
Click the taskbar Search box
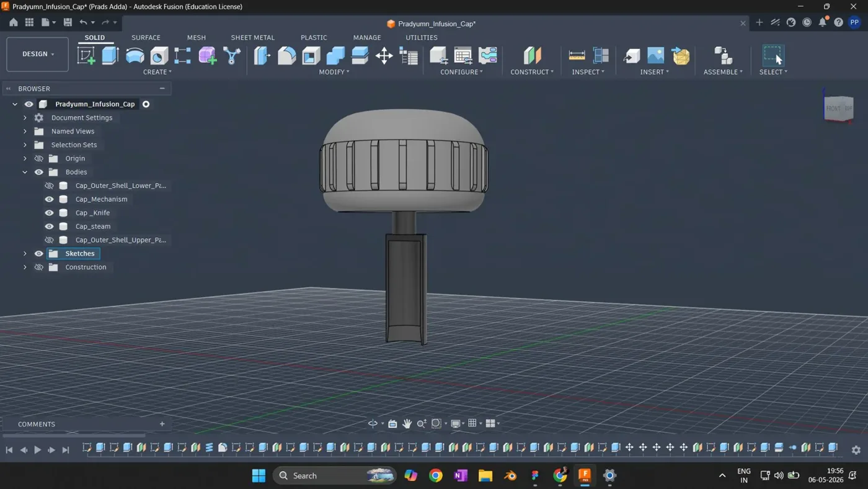pos(335,475)
